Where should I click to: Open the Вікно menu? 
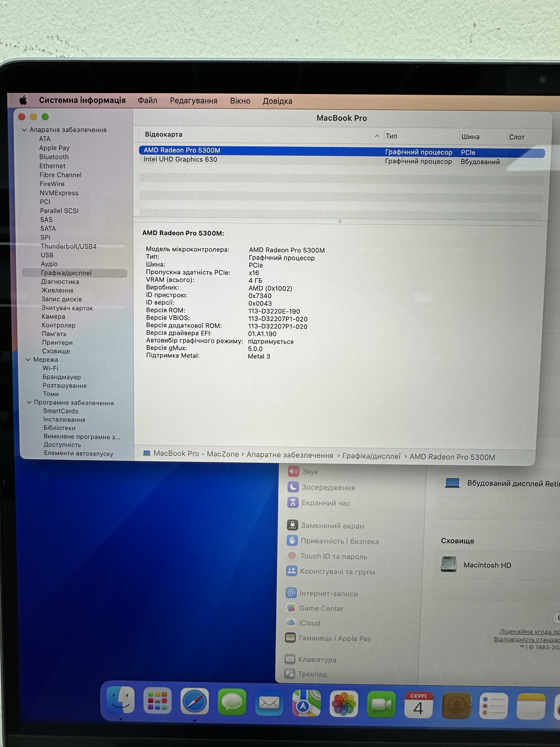click(x=240, y=101)
